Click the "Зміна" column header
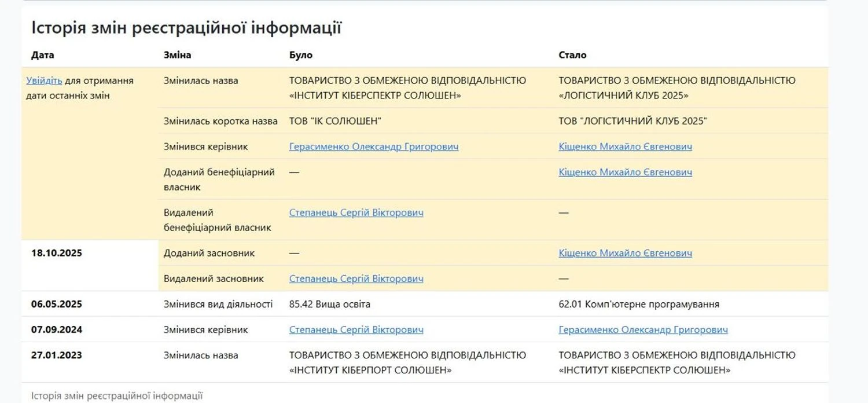Viewport: 868px width, 403px height. pyautogui.click(x=177, y=55)
